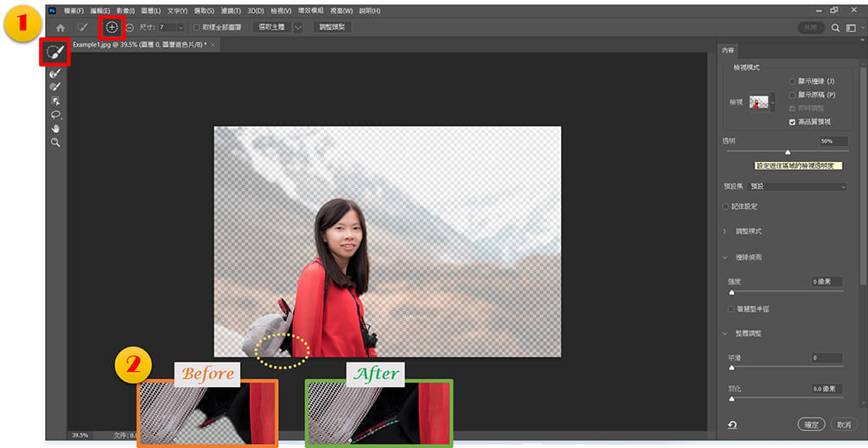
Task: Click the 選取主體 button
Action: (272, 27)
